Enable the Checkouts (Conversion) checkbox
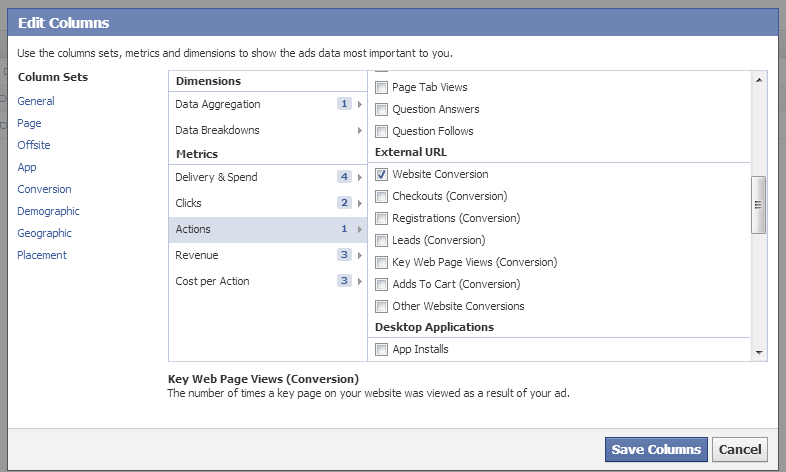 [x=381, y=196]
